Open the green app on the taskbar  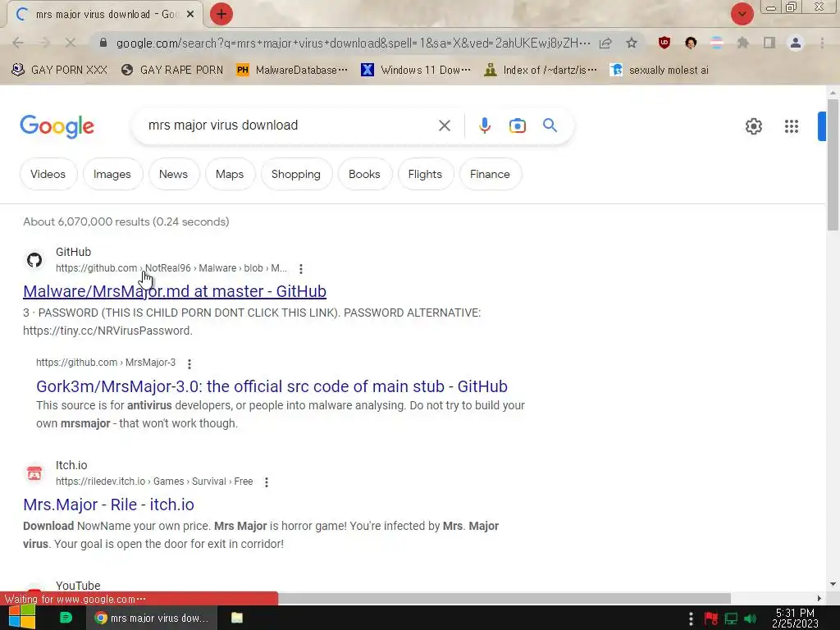pyautogui.click(x=66, y=618)
